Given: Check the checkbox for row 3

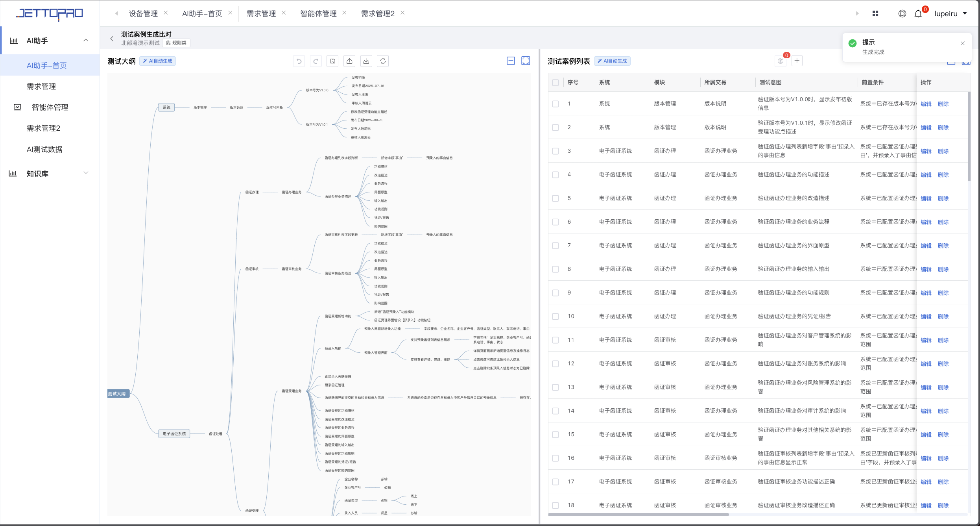Looking at the screenshot, I should (556, 151).
